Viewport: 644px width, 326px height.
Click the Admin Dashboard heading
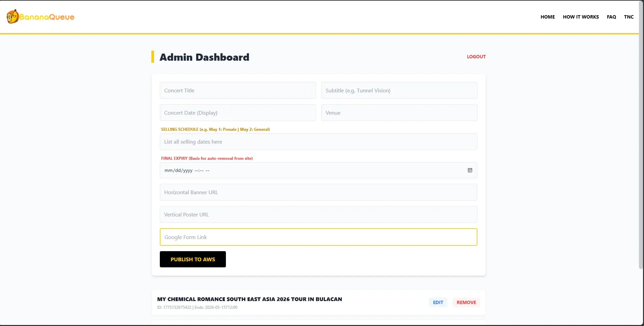coord(204,57)
